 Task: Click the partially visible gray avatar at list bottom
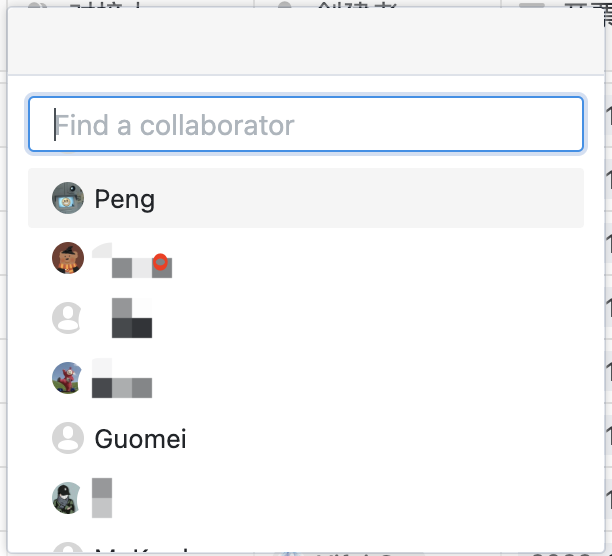[x=68, y=547]
